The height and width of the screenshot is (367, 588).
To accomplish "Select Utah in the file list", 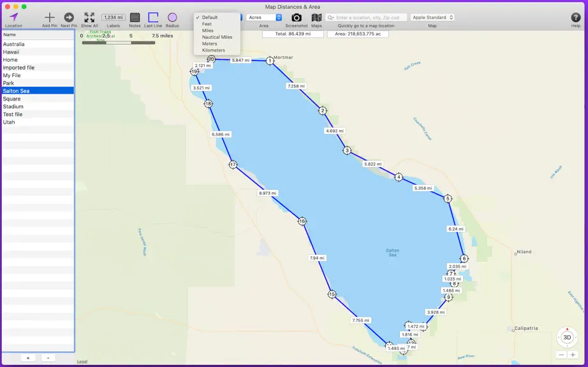I will point(38,122).
